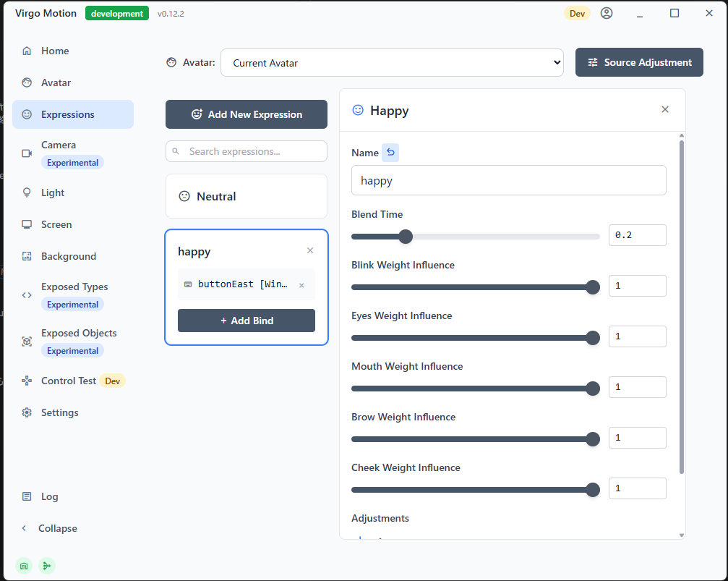Go to the Settings page
The width and height of the screenshot is (728, 581).
[x=59, y=412]
